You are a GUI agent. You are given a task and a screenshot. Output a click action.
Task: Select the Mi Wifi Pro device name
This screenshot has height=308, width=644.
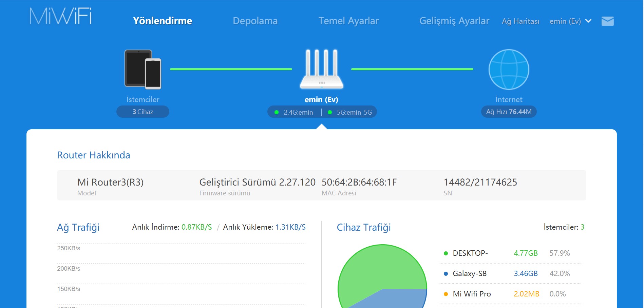pyautogui.click(x=472, y=294)
